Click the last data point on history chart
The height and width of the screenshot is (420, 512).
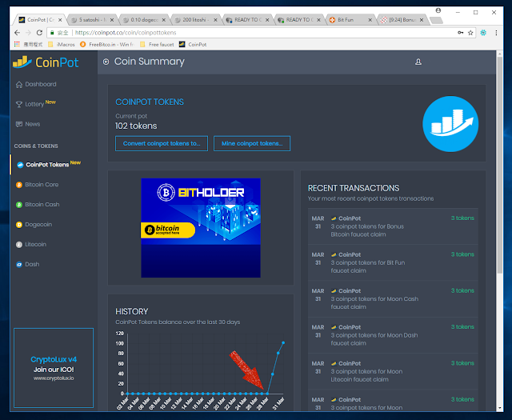(283, 342)
